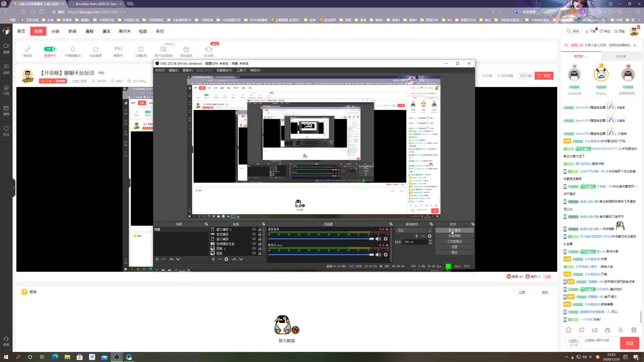Click the 开始录制 button
Screen dimensions: 644x362
point(454,236)
